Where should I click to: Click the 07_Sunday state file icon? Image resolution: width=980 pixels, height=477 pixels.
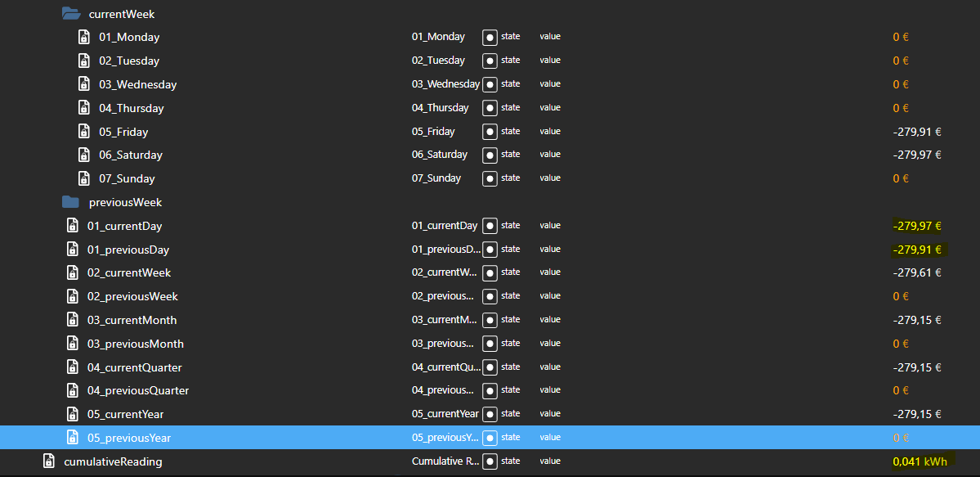pos(83,178)
